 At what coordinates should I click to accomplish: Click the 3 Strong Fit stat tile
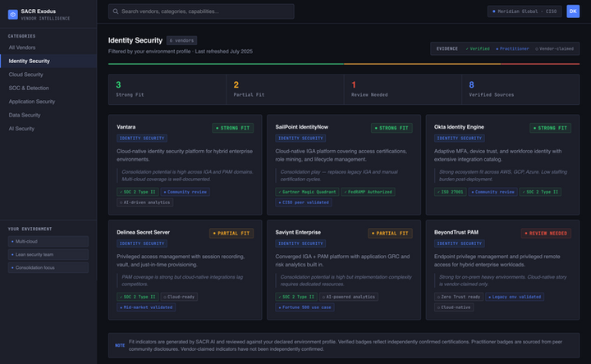167,89
